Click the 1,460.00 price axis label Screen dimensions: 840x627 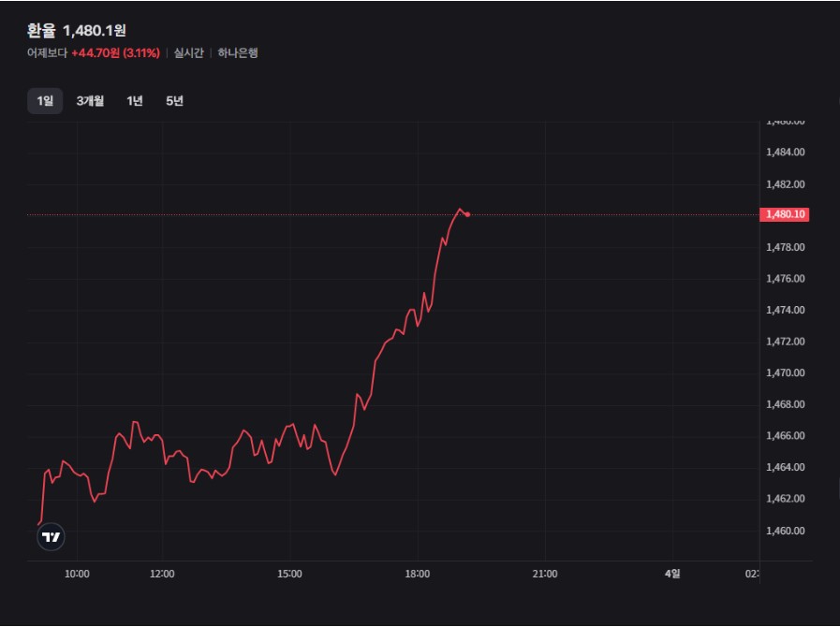pos(785,531)
